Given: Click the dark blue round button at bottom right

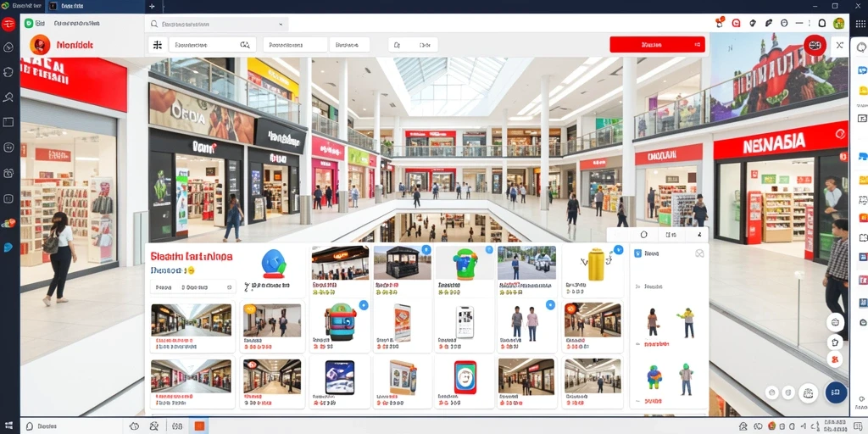Looking at the screenshot, I should click(x=836, y=392).
